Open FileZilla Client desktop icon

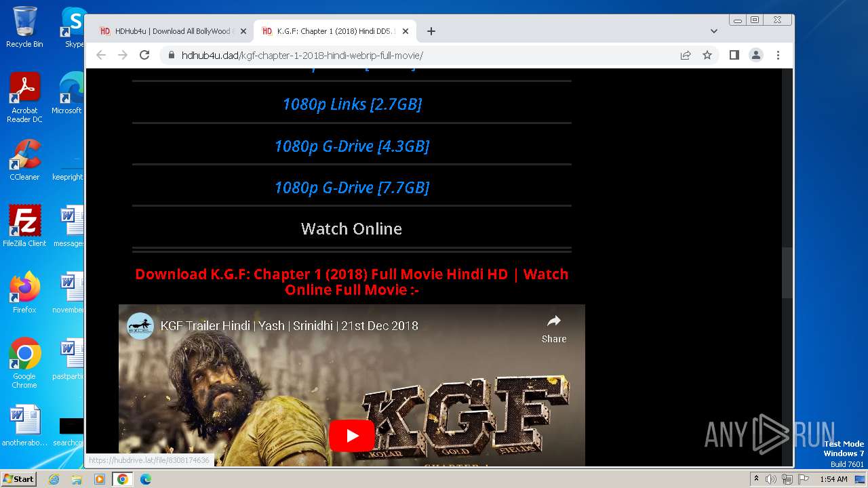(x=24, y=226)
